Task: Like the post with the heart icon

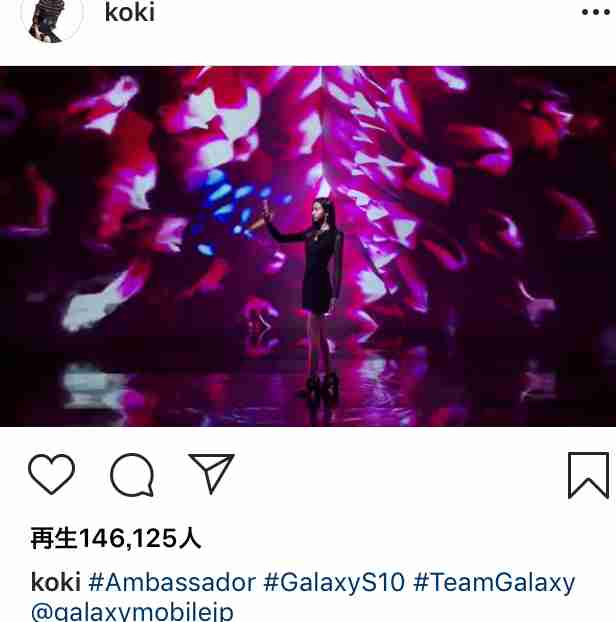Action: tap(52, 474)
